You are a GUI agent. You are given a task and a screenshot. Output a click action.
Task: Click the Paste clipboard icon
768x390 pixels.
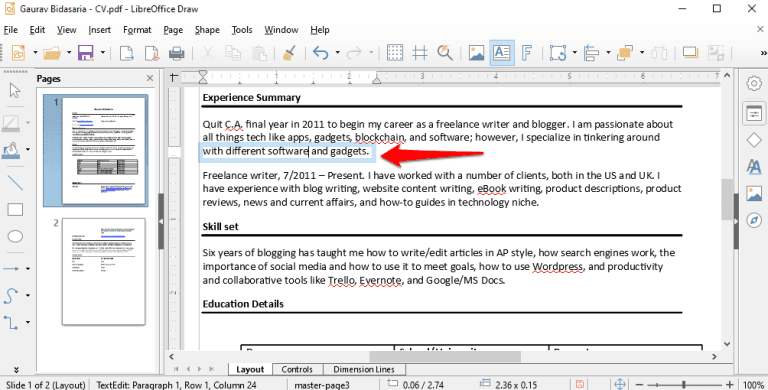259,53
